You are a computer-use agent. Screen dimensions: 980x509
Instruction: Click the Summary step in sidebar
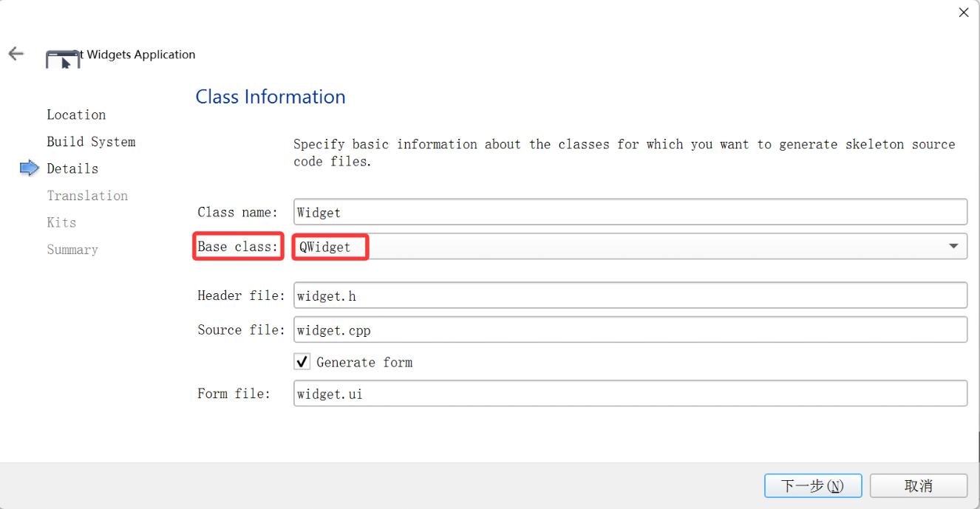(x=72, y=250)
